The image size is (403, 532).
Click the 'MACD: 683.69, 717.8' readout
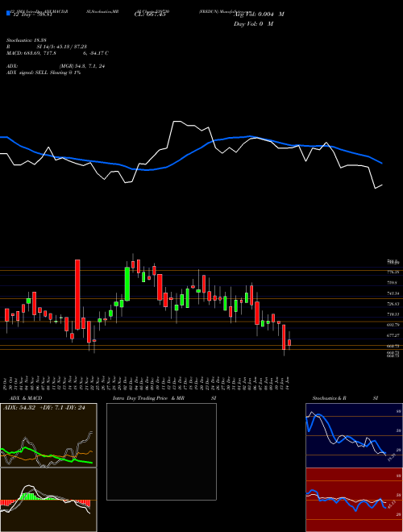pos(31,53)
